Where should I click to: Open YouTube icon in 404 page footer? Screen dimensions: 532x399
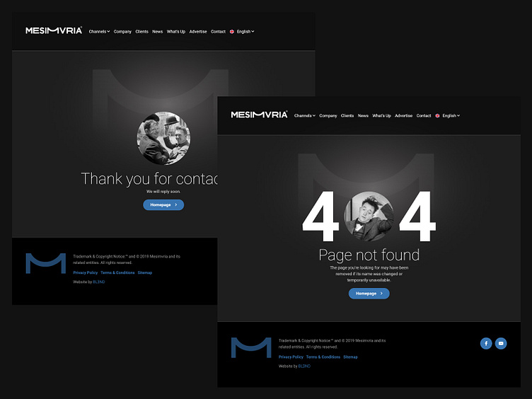click(x=501, y=343)
